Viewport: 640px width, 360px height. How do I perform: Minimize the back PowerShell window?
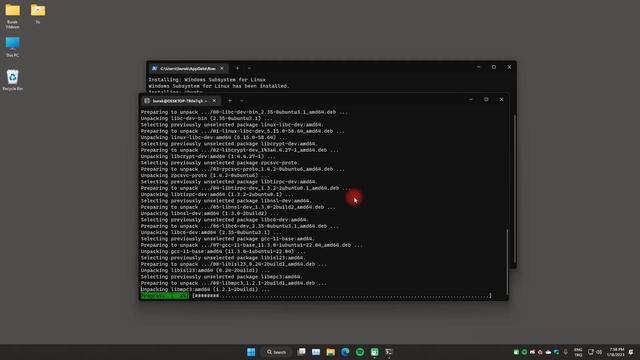(x=478, y=67)
